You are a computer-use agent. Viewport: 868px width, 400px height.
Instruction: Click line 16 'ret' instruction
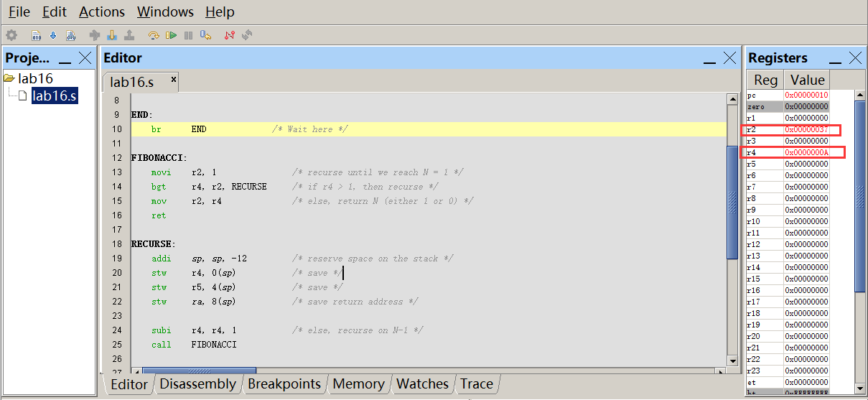pyautogui.click(x=159, y=215)
